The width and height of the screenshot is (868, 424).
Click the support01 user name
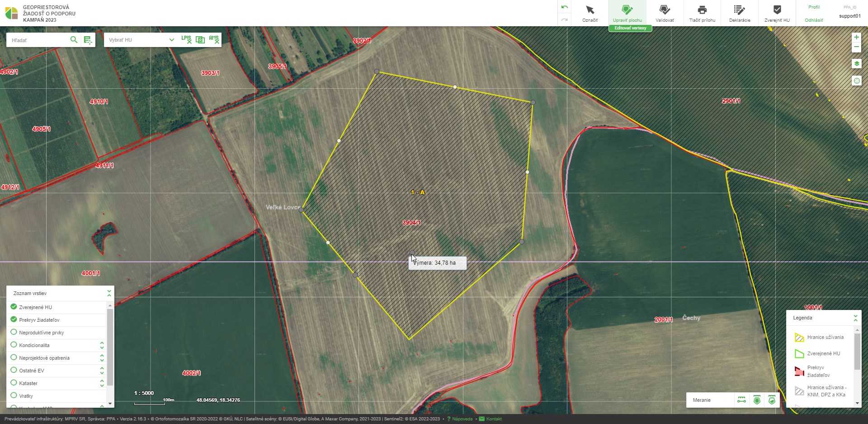tap(849, 16)
